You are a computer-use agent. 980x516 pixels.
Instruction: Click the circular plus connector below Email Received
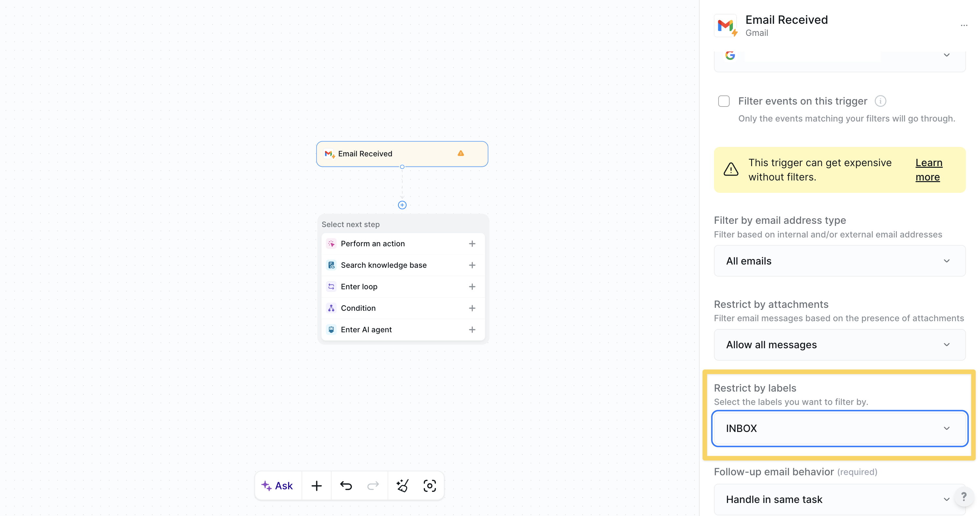click(x=402, y=205)
